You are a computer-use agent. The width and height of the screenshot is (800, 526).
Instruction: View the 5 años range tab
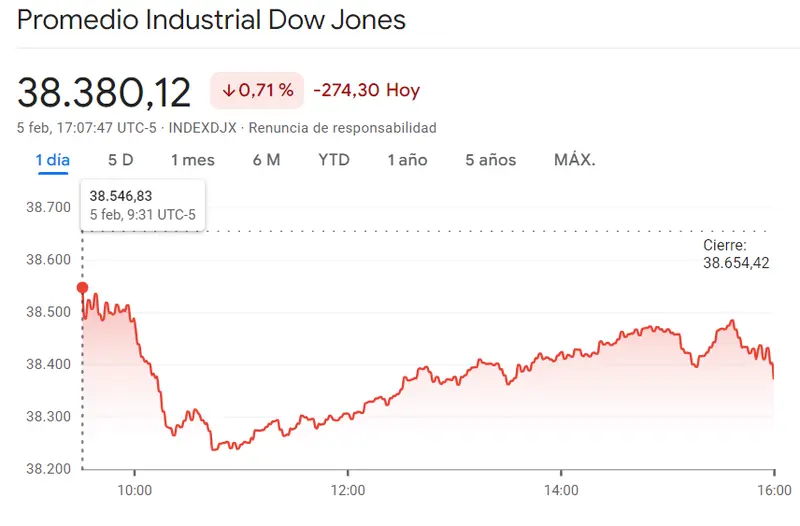point(490,160)
